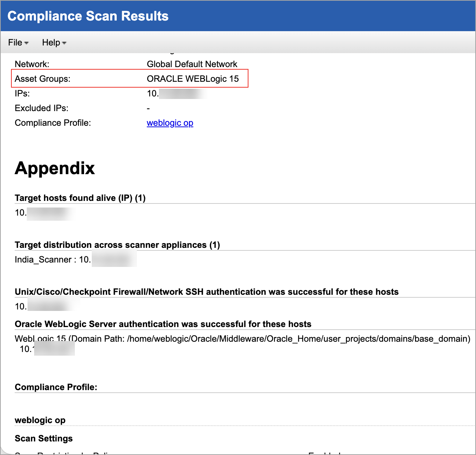Click the weblogic op profile heading

(x=40, y=420)
